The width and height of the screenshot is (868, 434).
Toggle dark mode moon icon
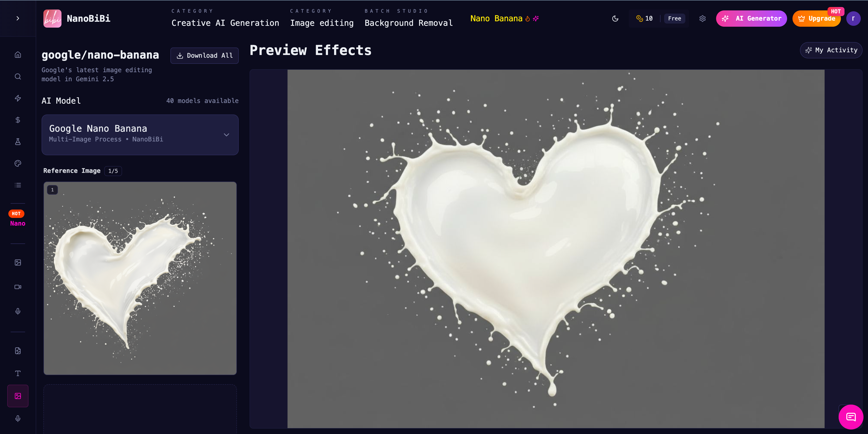(x=615, y=19)
